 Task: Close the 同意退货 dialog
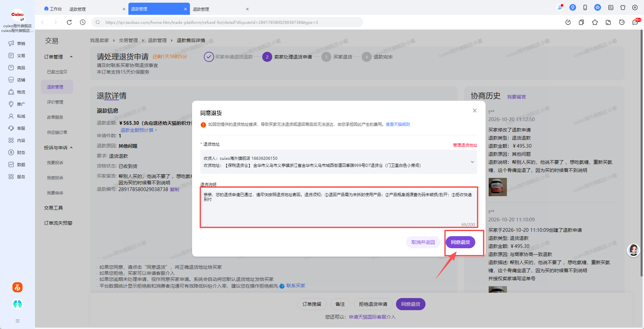475,111
